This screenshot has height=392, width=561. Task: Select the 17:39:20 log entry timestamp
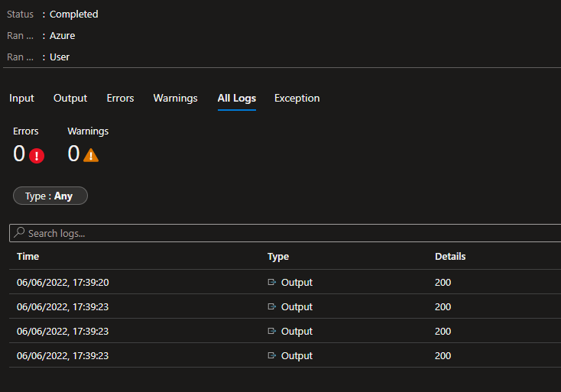[x=63, y=283]
